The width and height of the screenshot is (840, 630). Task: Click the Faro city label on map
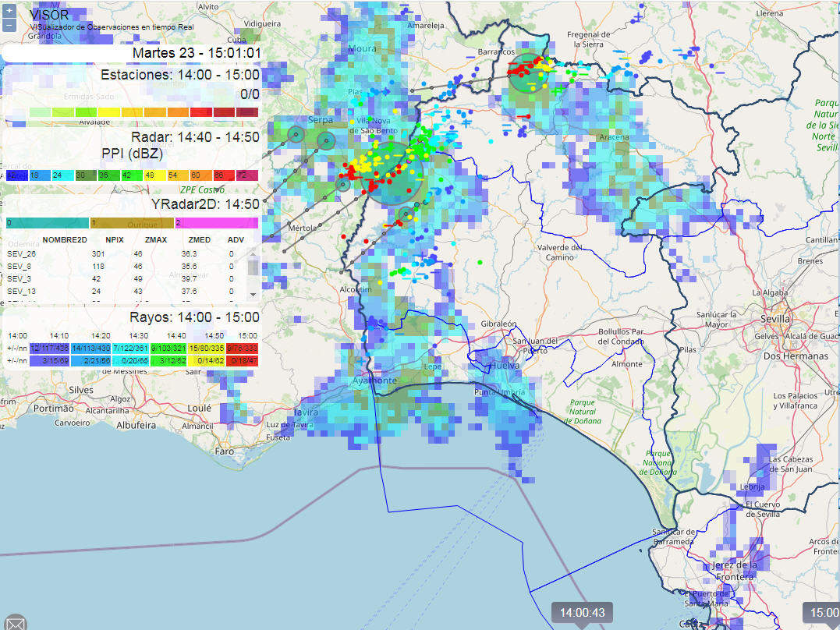[225, 451]
